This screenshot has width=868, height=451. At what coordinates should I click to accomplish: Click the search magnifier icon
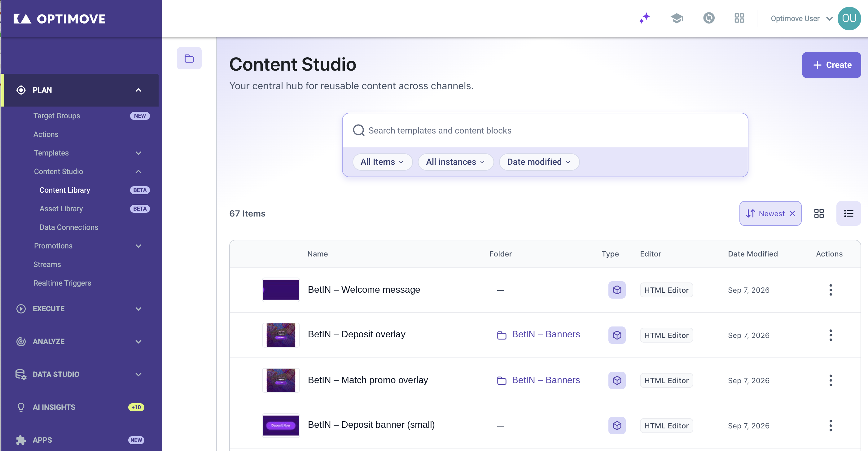tap(358, 130)
